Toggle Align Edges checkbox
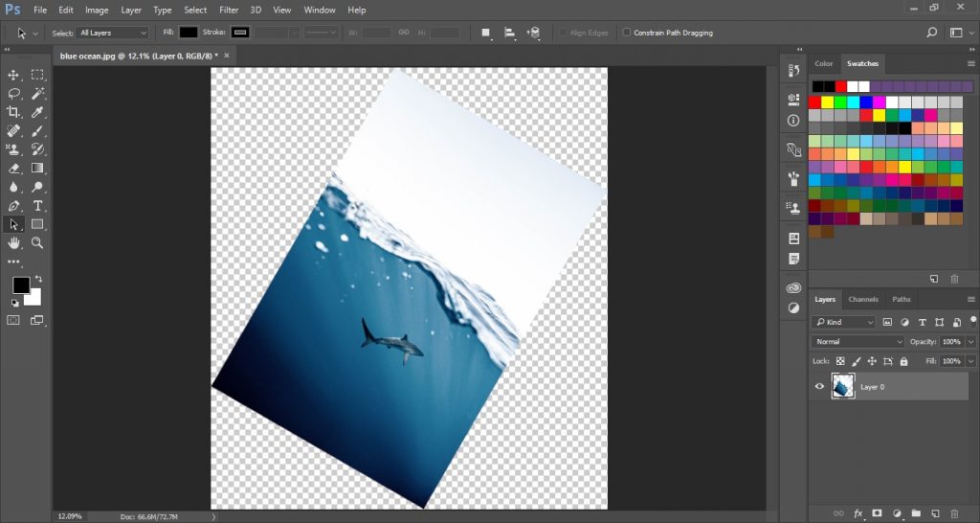 pyautogui.click(x=563, y=33)
